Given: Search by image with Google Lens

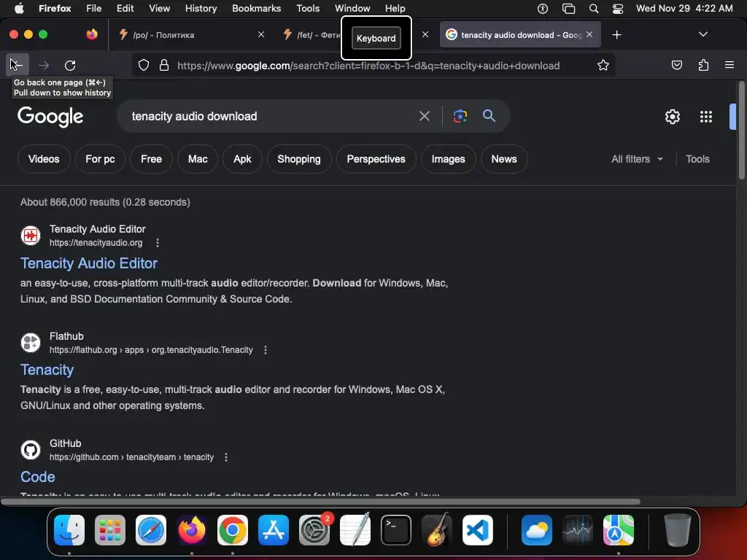Looking at the screenshot, I should click(x=460, y=116).
